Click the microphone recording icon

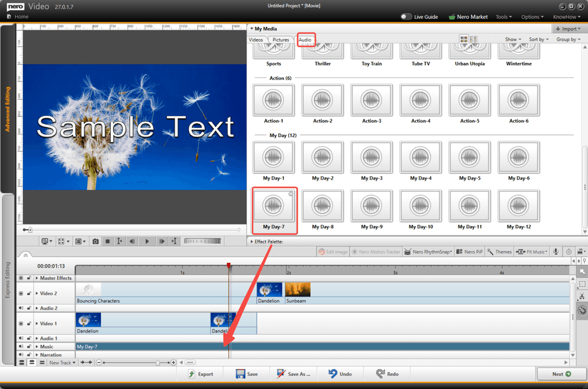[x=555, y=251]
